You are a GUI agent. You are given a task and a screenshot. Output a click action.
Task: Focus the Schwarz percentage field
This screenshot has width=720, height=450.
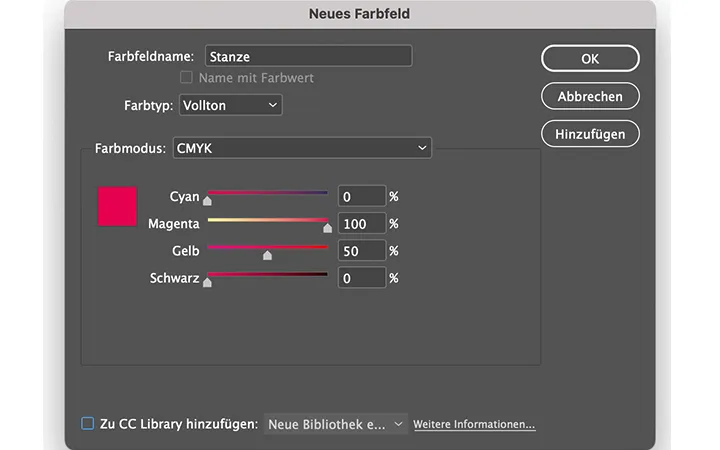point(361,278)
